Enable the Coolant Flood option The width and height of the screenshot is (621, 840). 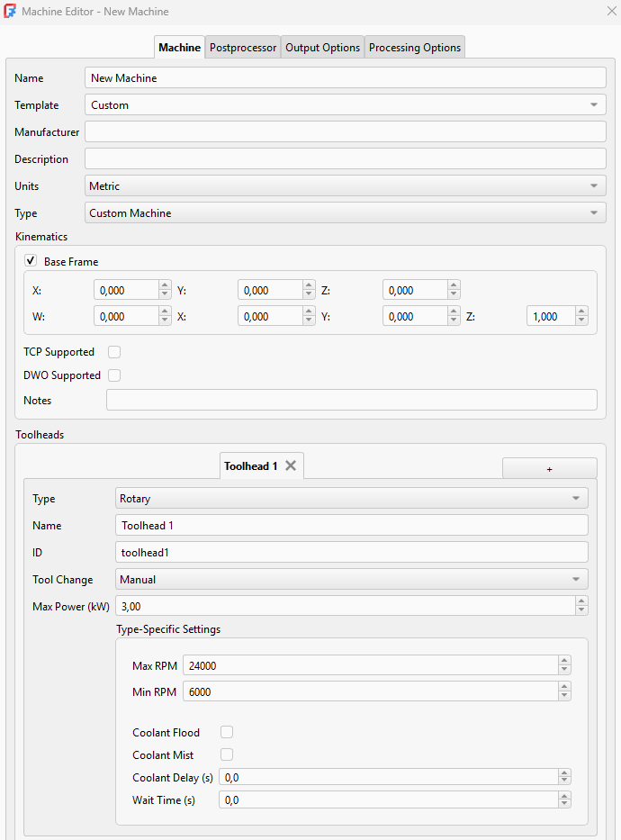[227, 733]
